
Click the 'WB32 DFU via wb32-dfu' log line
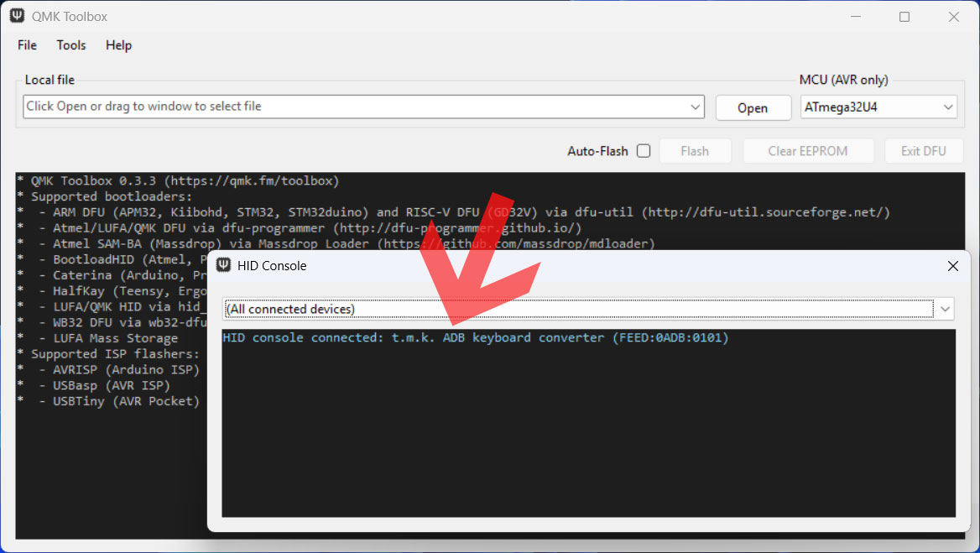click(112, 321)
